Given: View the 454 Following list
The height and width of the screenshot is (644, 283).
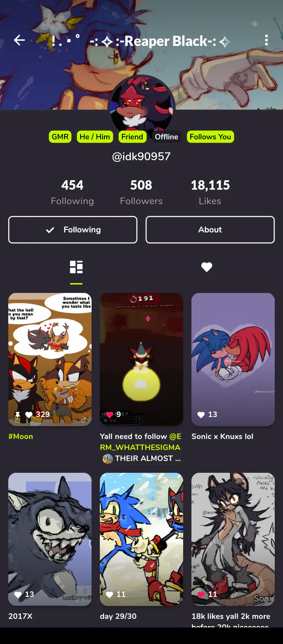Looking at the screenshot, I should [72, 192].
